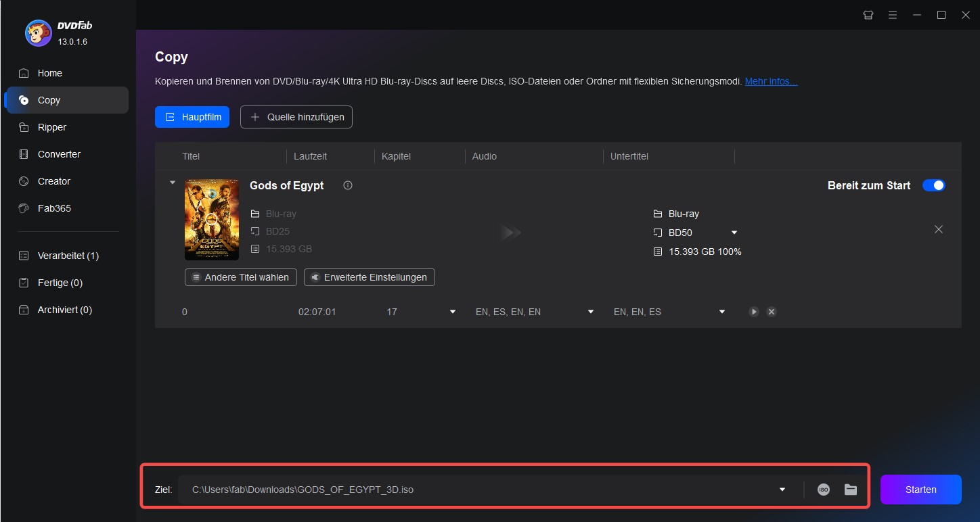The image size is (980, 522).
Task: Click the Untertitel column header
Action: pyautogui.click(x=629, y=156)
